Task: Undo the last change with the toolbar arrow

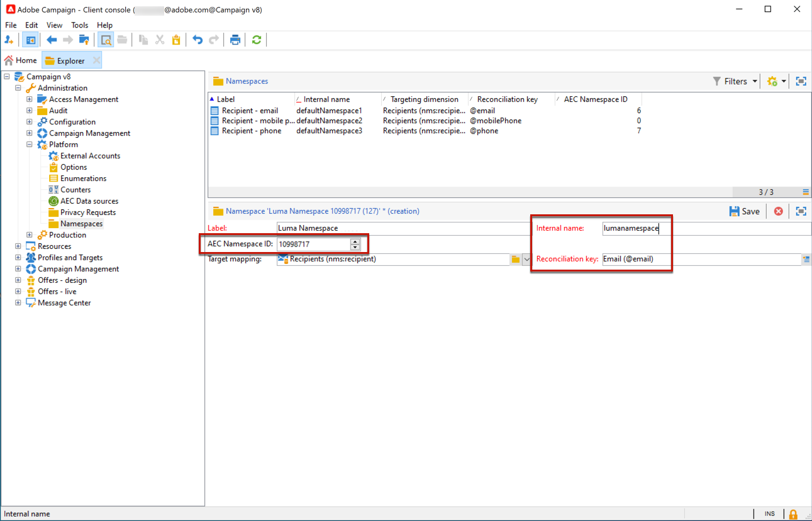Action: click(197, 40)
